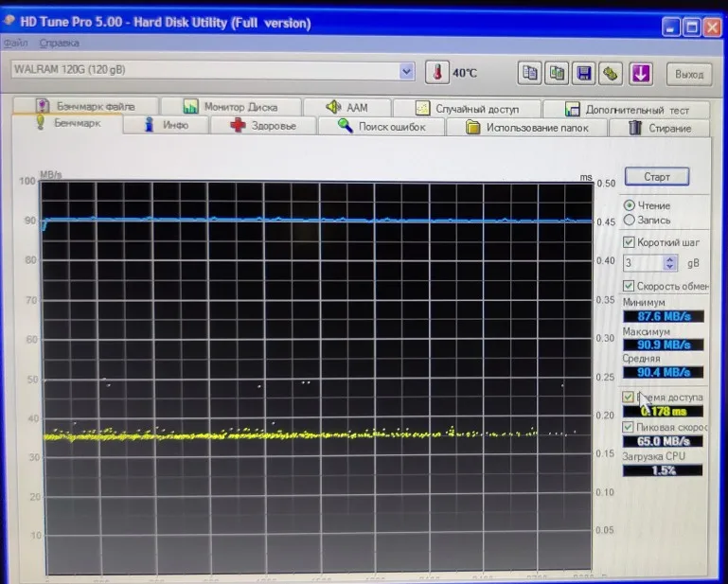Copy screenshot to clipboard icon
Screen dimensions: 728x584
[x=558, y=73]
